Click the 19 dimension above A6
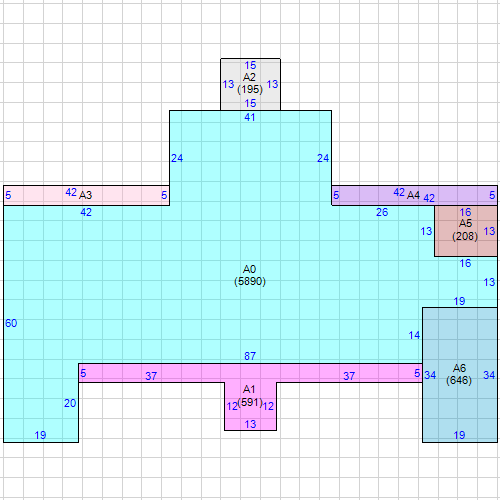 (x=459, y=301)
